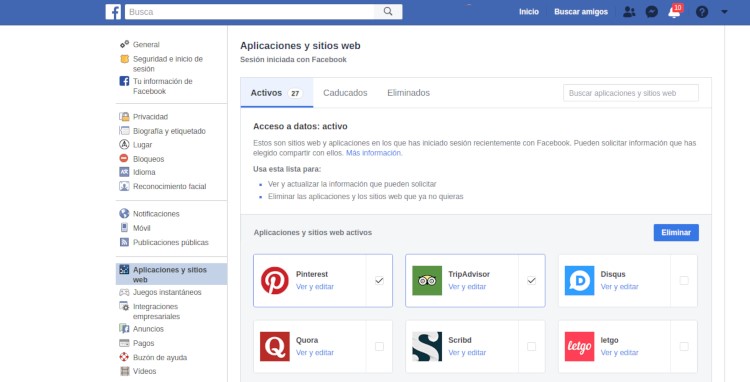Click the Notificaciones globe icon

click(x=124, y=213)
